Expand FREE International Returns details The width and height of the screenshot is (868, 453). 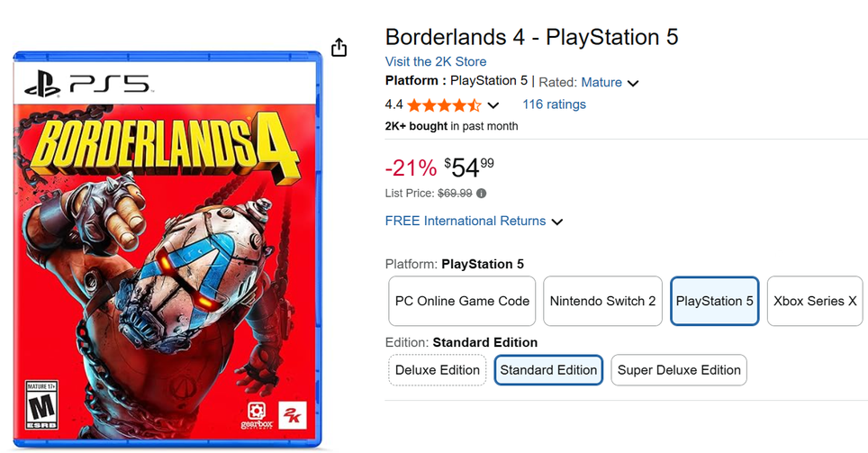click(556, 222)
